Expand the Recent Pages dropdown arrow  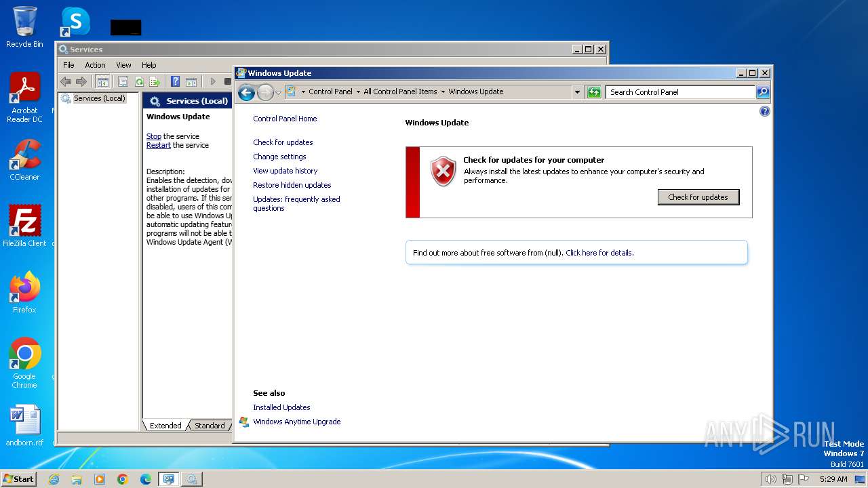tap(278, 92)
